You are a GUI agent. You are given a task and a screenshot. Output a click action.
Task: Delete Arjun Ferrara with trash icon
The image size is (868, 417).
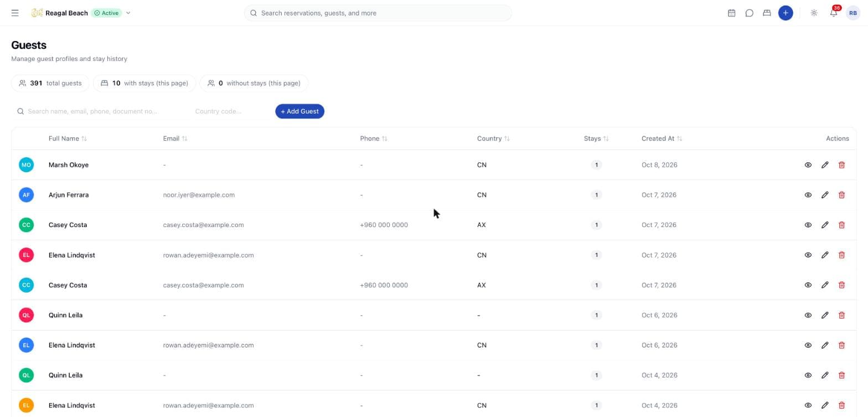coord(841,195)
